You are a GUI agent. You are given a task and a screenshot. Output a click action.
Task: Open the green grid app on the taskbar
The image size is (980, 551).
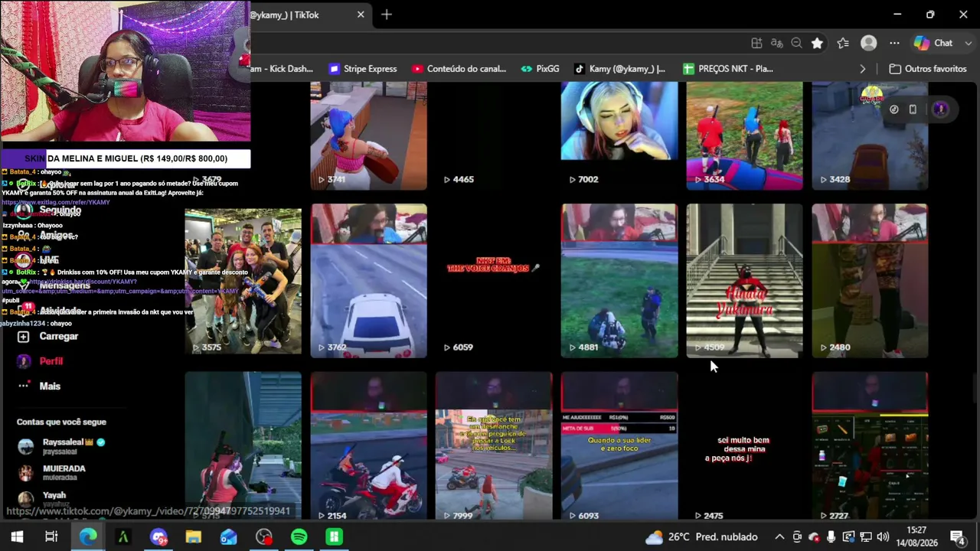(x=334, y=537)
